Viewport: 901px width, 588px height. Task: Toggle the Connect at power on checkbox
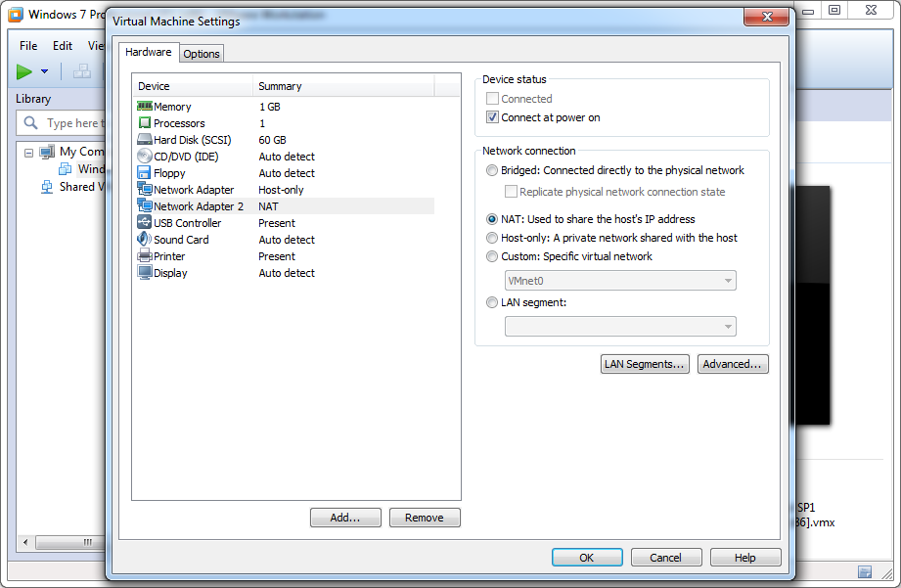[493, 117]
